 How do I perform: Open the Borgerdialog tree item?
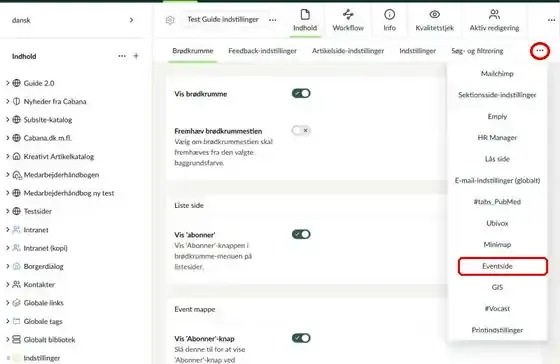coord(43,266)
